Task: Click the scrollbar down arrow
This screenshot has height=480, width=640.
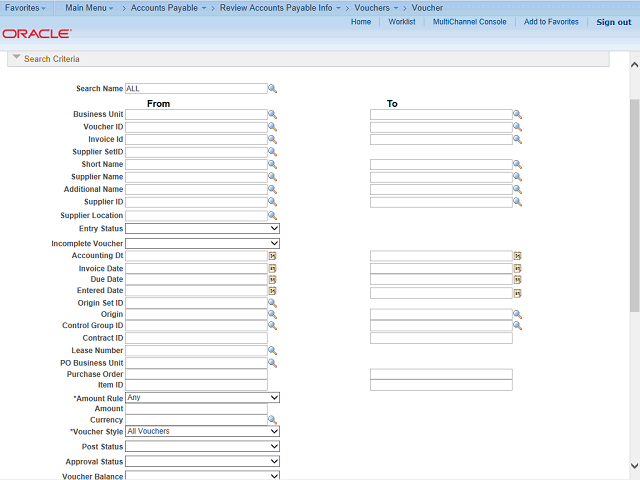Action: click(x=634, y=466)
